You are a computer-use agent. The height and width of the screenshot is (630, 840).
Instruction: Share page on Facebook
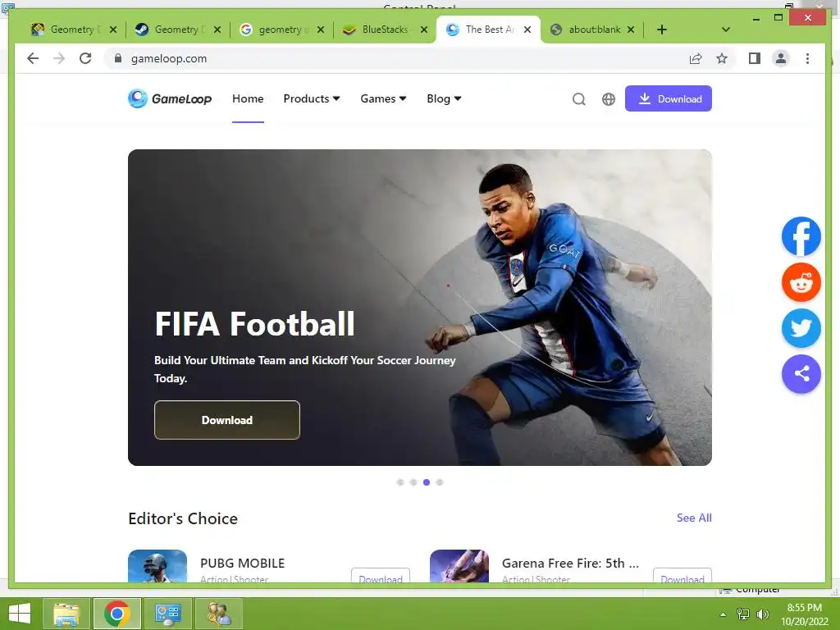point(801,236)
